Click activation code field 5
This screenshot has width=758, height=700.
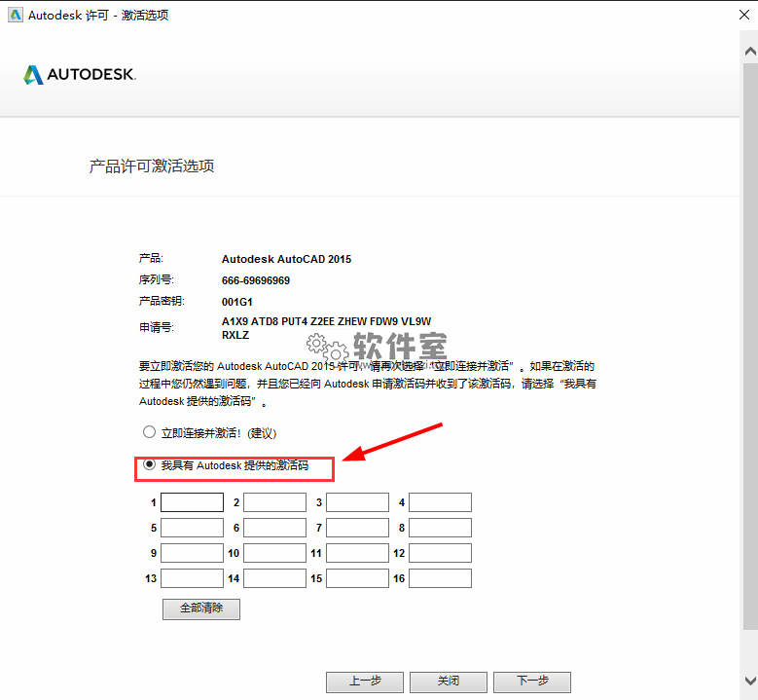[192, 528]
